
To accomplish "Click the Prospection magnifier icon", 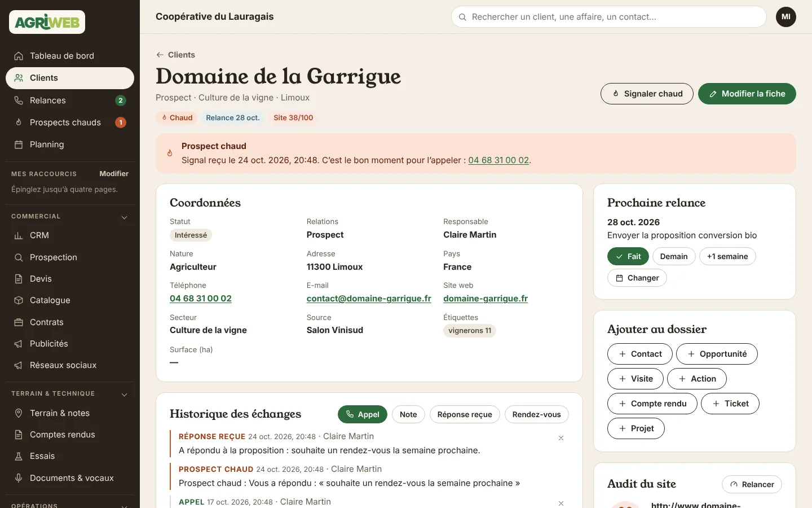I will point(19,257).
